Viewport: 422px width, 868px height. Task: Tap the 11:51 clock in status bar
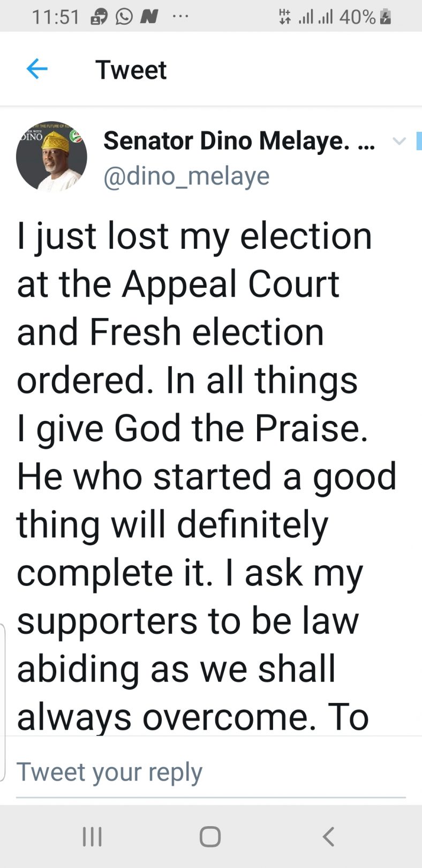tap(55, 17)
